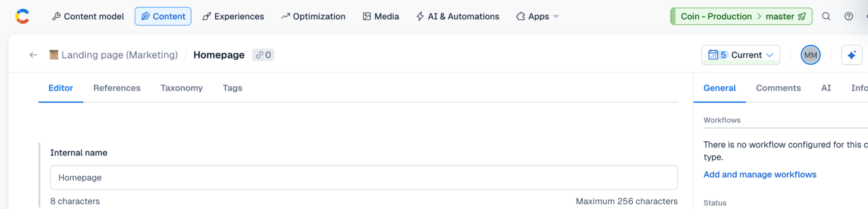Open the AI assistant sparkle icon
The image size is (868, 209).
tap(852, 55)
